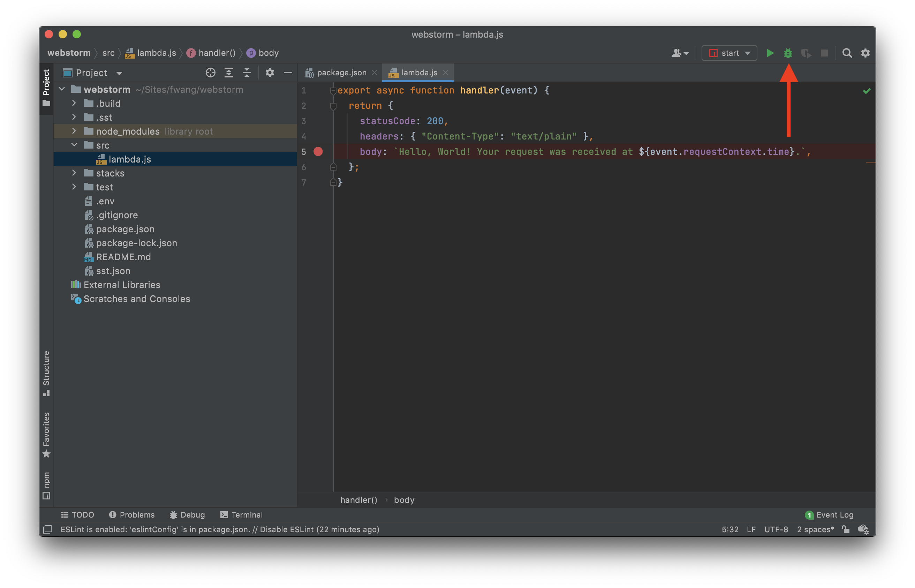Open Project panel options via its gear icon
Screen dimensions: 915x588
coord(270,73)
